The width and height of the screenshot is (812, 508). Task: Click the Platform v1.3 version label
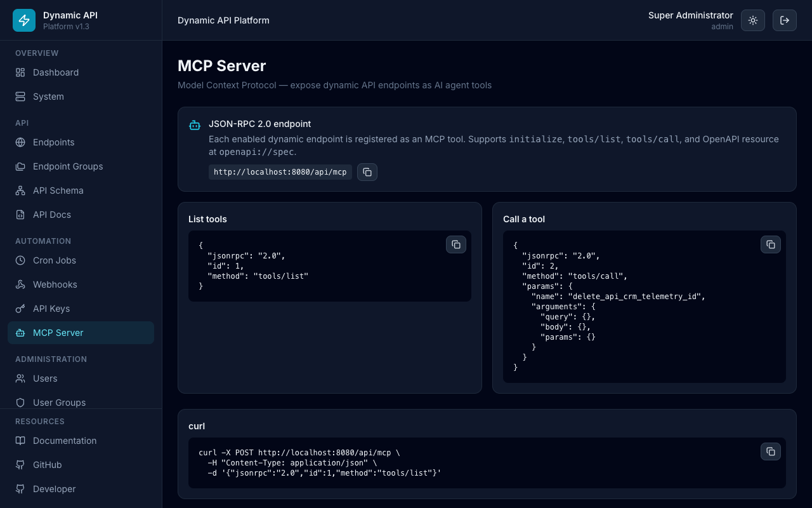pyautogui.click(x=66, y=27)
